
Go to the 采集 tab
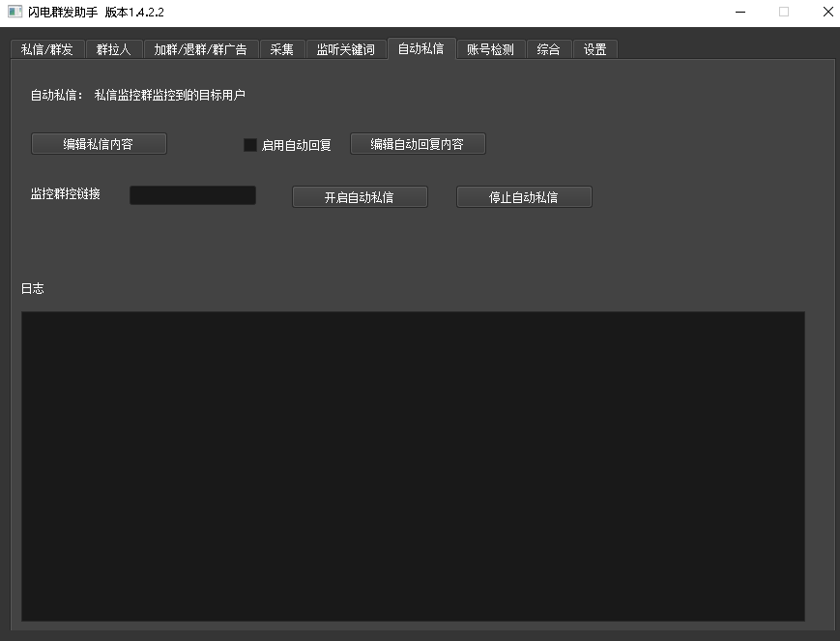pos(282,49)
